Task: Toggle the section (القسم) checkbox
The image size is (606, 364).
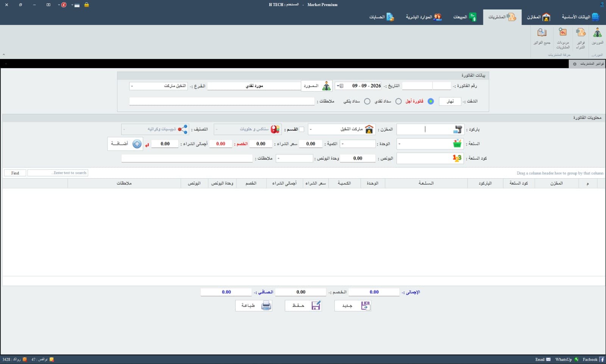Action: (x=301, y=129)
